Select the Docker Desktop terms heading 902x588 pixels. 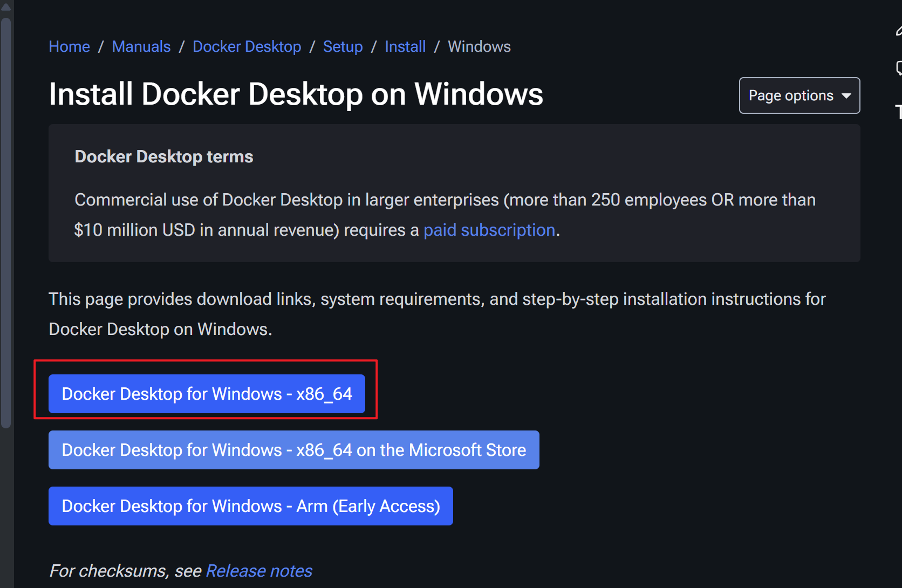coord(163,156)
